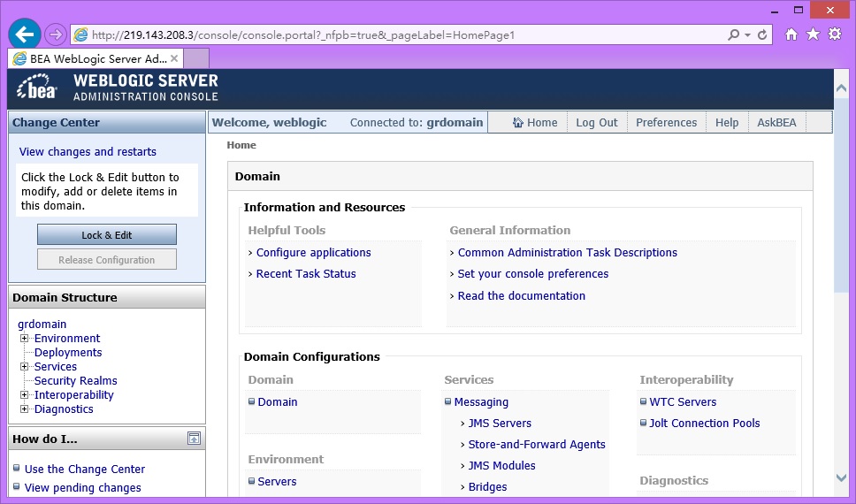The height and width of the screenshot is (504, 856).
Task: Open Services in Domain Structure tree
Action: point(56,367)
